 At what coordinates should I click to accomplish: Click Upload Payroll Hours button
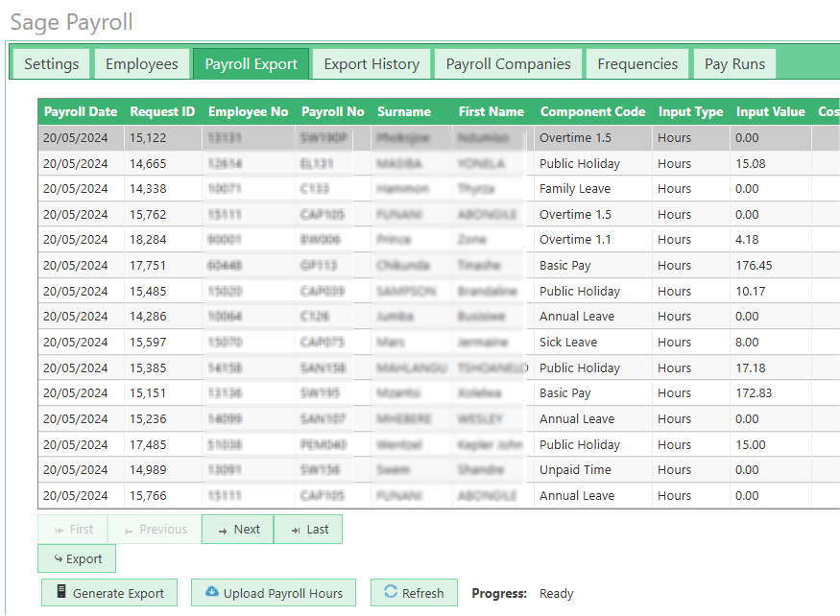[274, 592]
